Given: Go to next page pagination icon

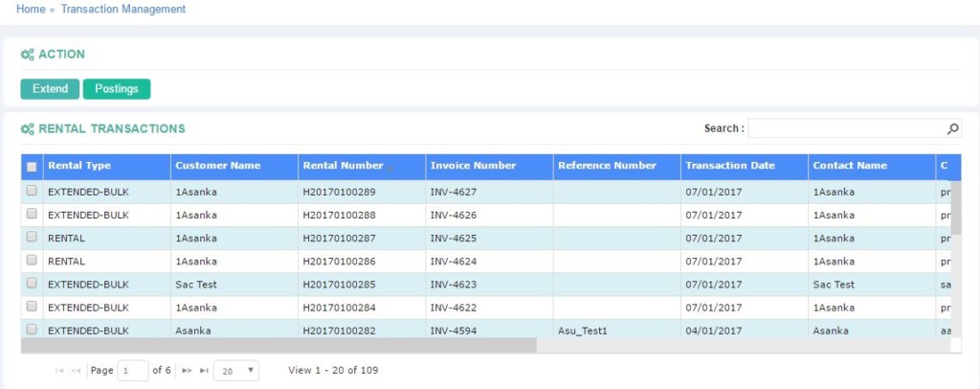Looking at the screenshot, I should tap(187, 370).
